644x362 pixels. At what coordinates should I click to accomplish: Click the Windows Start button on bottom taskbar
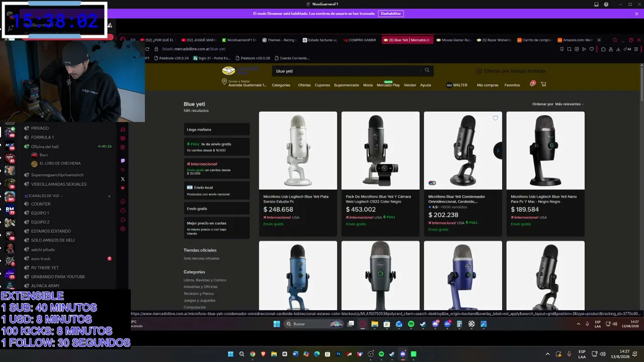pos(231,354)
